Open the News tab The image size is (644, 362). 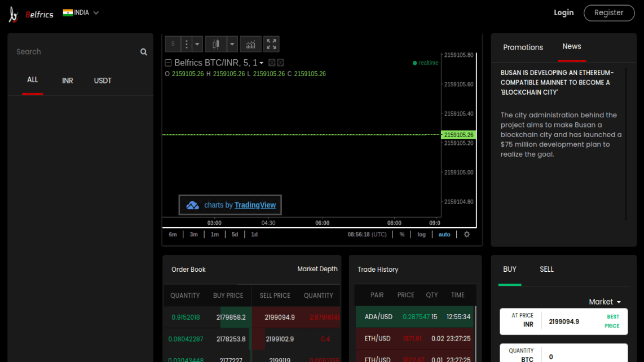pyautogui.click(x=572, y=46)
